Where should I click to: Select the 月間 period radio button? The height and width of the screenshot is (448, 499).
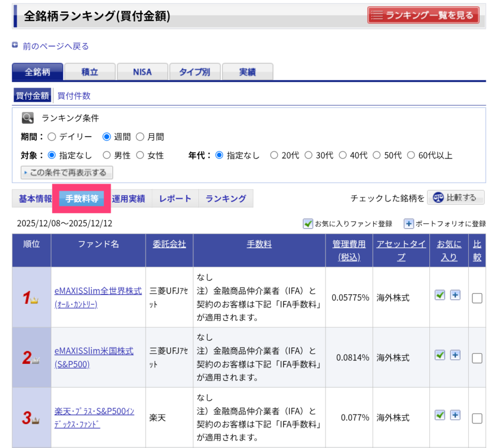coord(140,137)
